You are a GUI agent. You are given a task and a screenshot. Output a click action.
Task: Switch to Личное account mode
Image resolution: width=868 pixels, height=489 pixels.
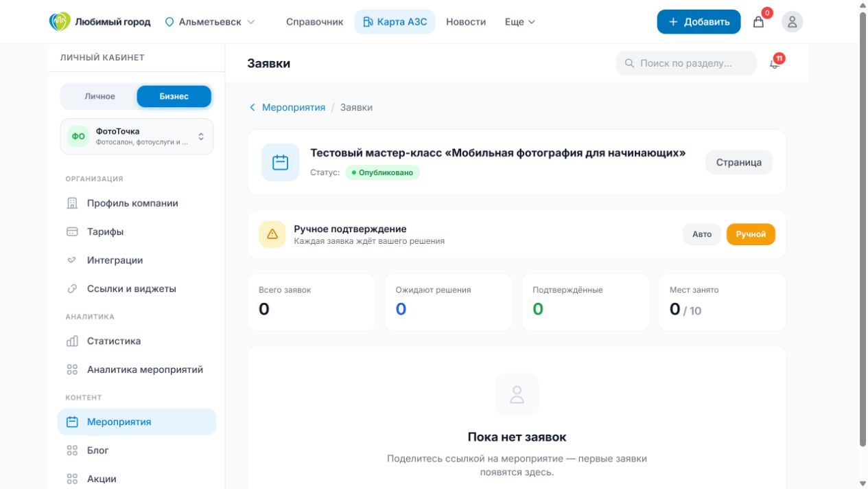click(x=99, y=96)
